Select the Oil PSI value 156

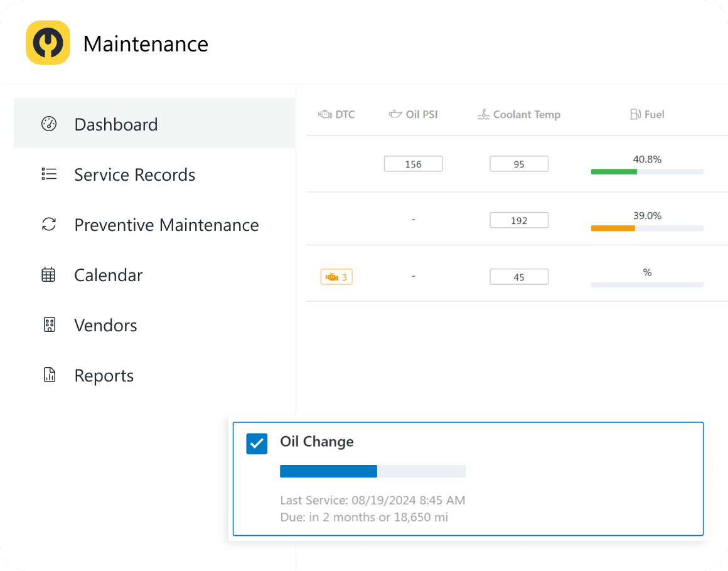tap(413, 164)
